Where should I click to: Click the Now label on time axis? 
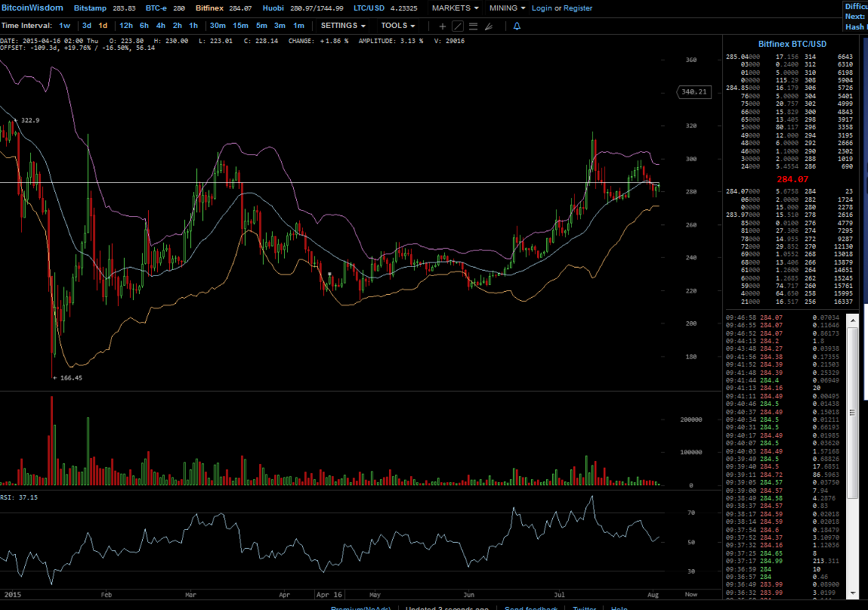691,594
